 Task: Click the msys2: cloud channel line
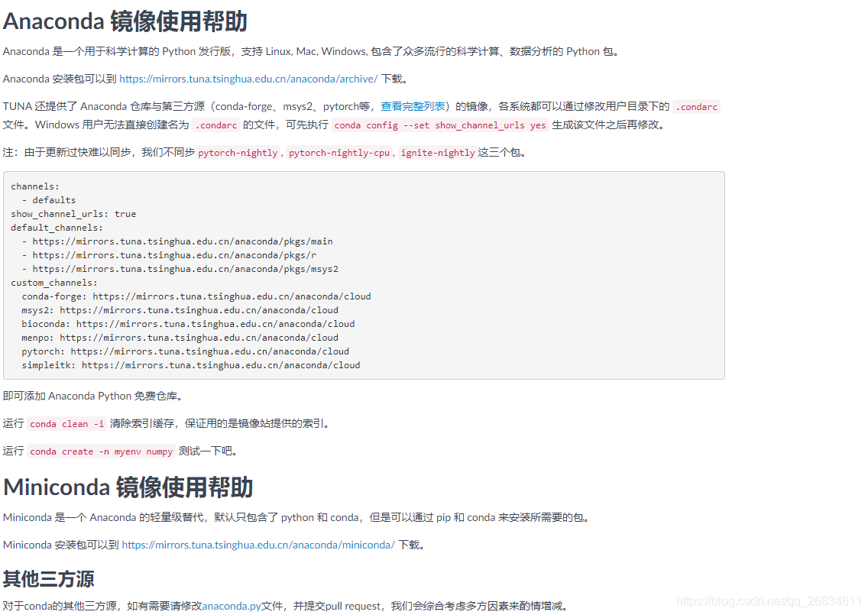180,310
